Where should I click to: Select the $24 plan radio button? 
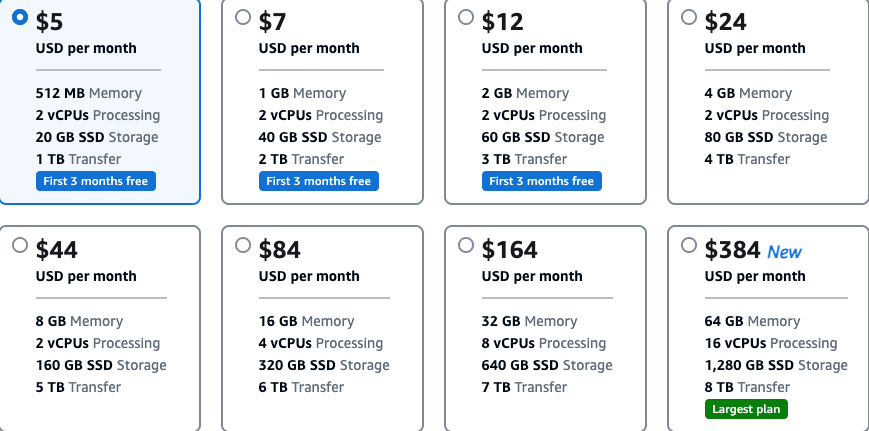point(689,17)
